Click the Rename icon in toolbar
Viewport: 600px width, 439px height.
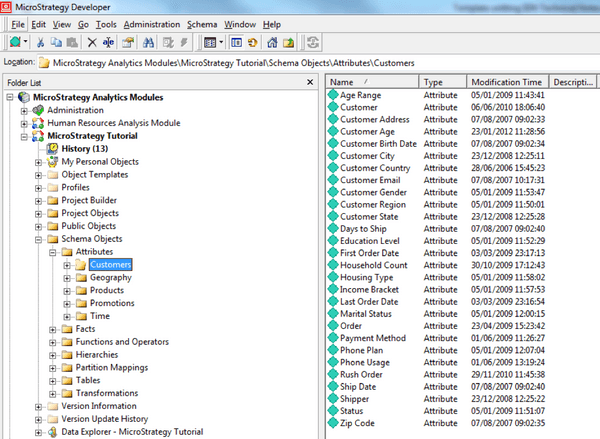coord(108,42)
